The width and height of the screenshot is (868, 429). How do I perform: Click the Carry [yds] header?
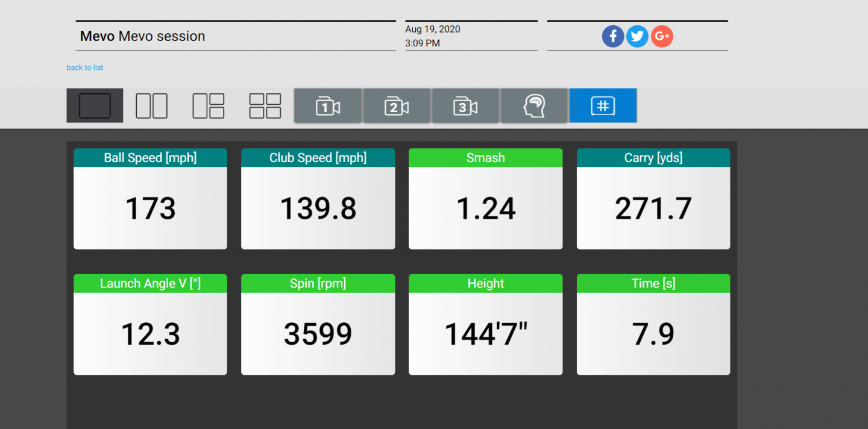(653, 158)
